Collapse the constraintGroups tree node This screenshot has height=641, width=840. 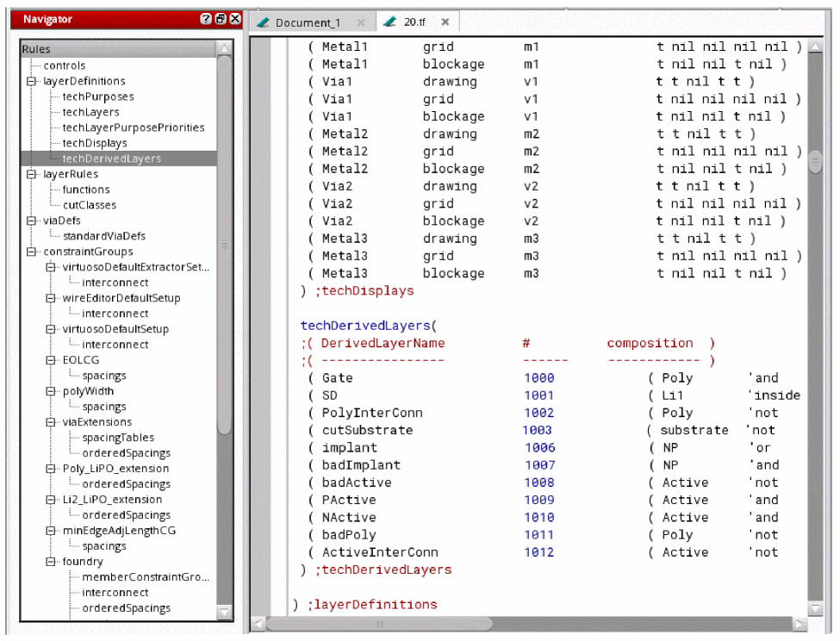point(33,252)
